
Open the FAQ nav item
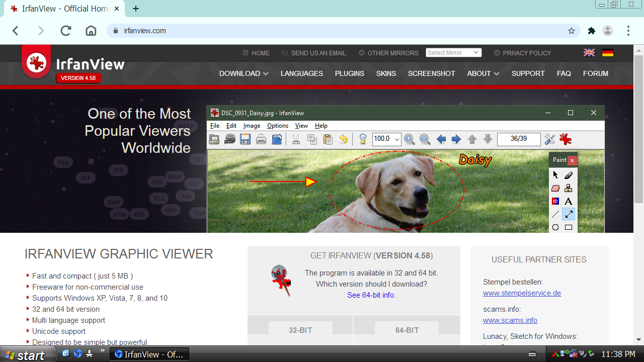click(564, 73)
